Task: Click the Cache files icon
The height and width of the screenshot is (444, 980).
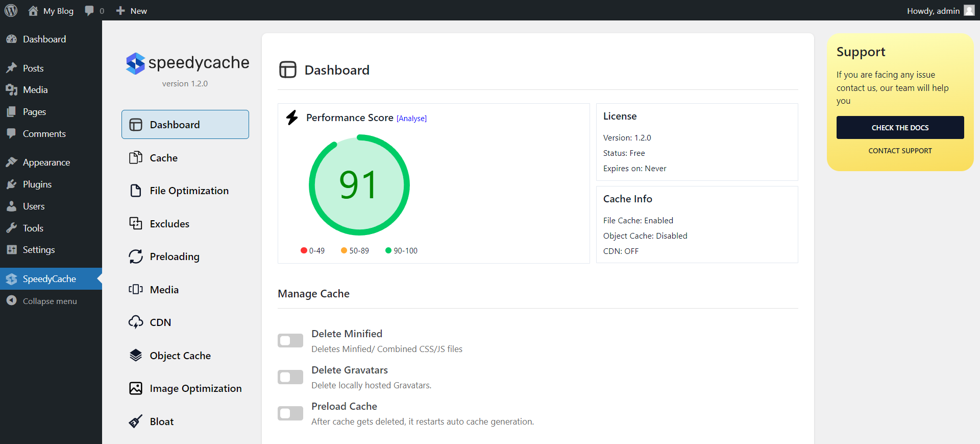Action: click(136, 158)
